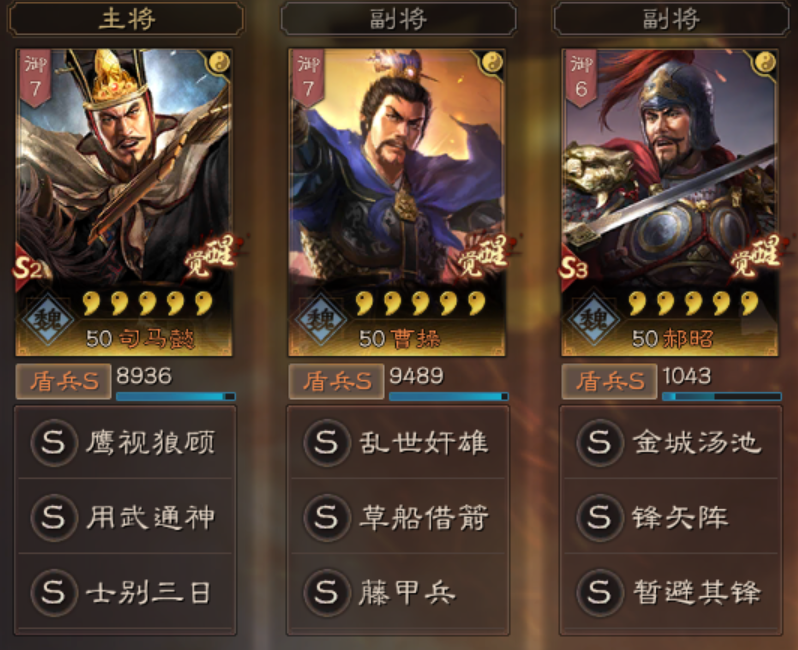Open the 金城汤池 skill entry
This screenshot has height=650, width=798.
(671, 442)
